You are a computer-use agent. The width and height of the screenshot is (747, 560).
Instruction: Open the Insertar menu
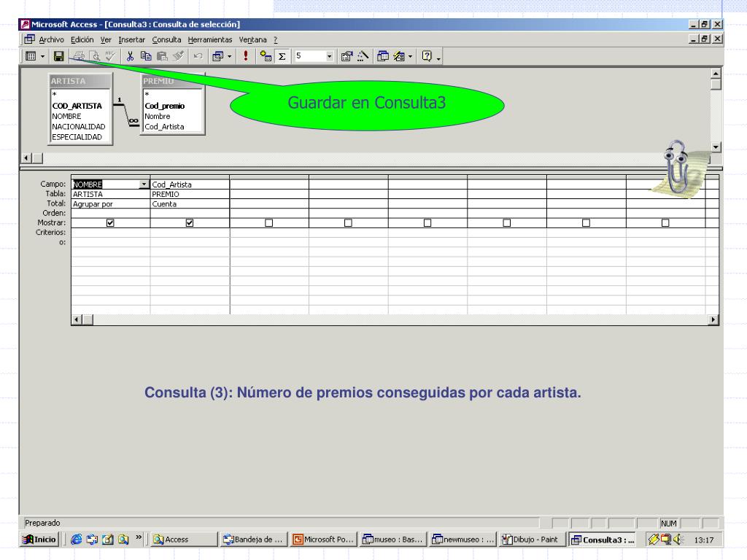(x=131, y=39)
